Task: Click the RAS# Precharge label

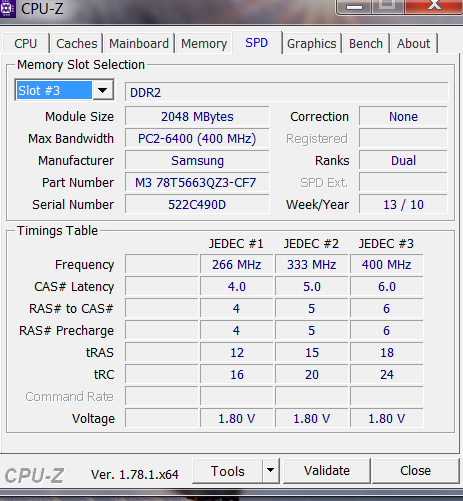Action: [66, 331]
